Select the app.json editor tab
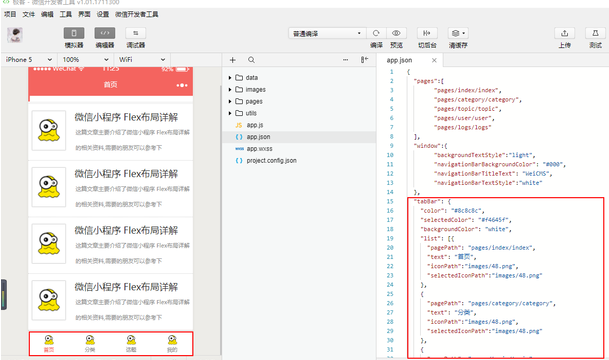The image size is (609, 360). 399,60
